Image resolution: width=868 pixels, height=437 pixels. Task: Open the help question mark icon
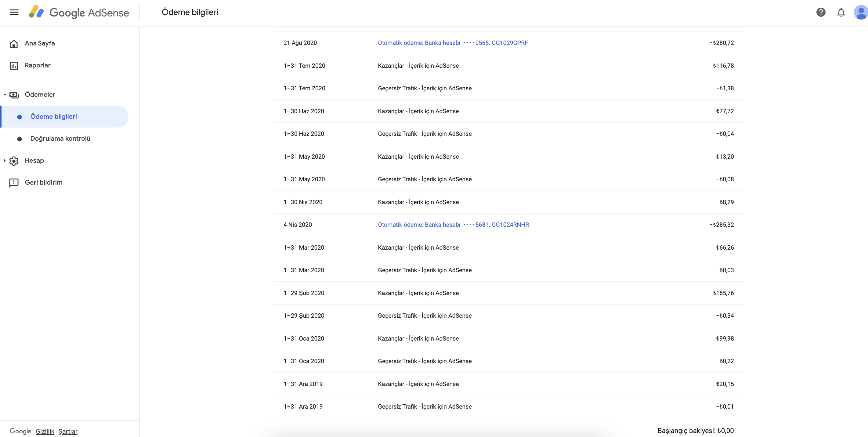pos(821,13)
